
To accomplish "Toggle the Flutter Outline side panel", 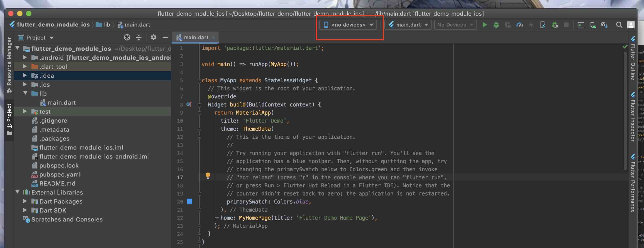I will 633,59.
